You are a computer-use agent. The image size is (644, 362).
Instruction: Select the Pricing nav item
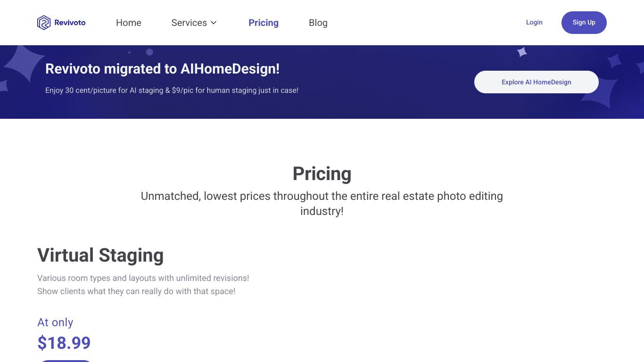[263, 23]
